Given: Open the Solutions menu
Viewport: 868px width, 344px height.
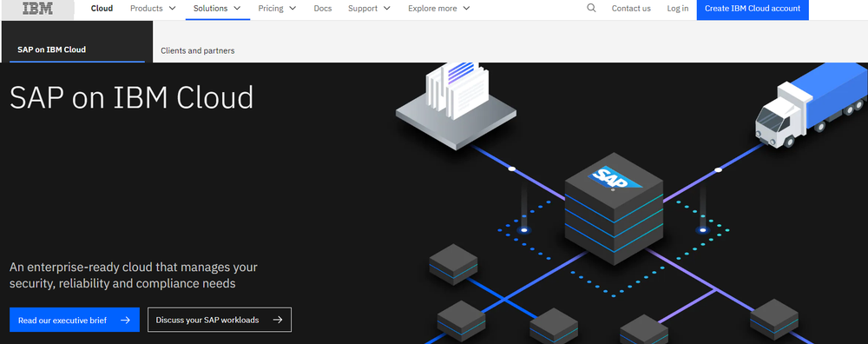Looking at the screenshot, I should tap(218, 9).
